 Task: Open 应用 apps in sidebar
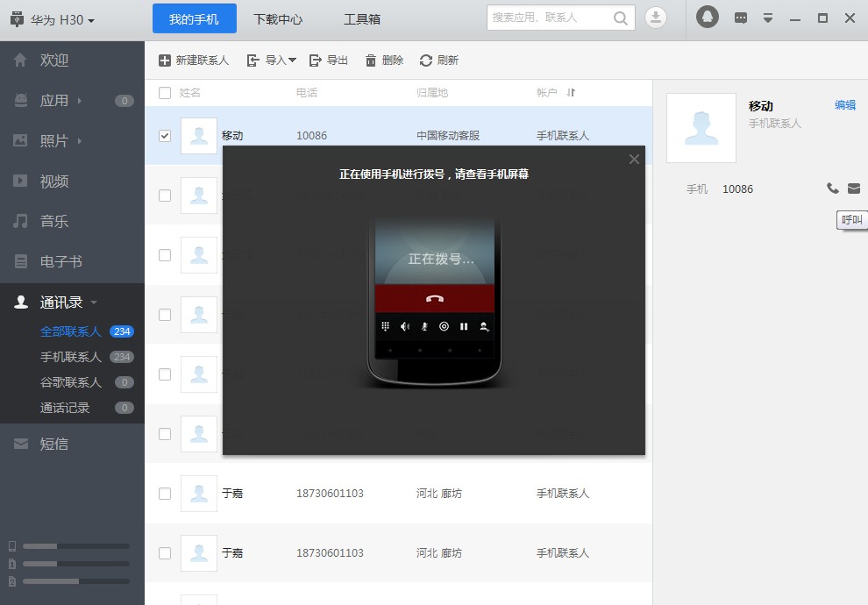[54, 101]
